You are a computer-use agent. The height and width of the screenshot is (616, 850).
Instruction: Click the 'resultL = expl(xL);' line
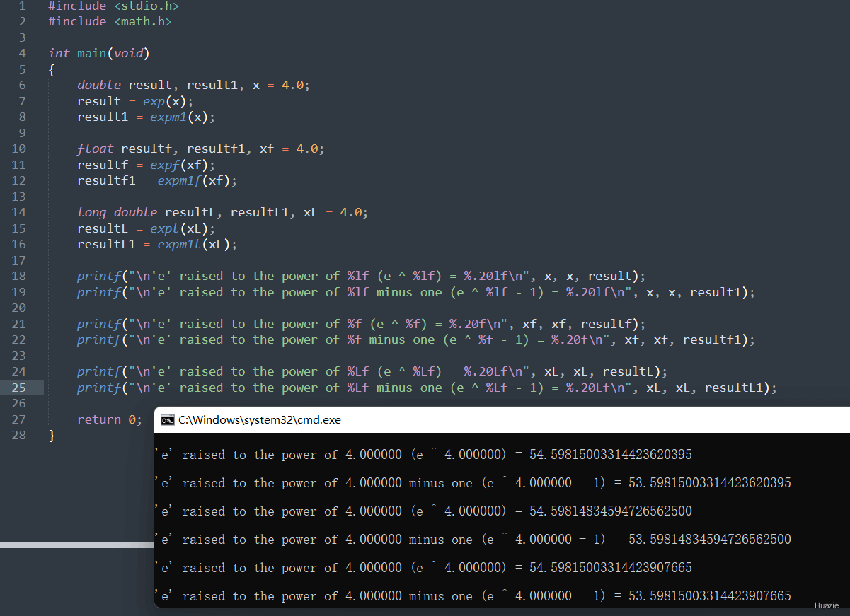[x=146, y=228]
